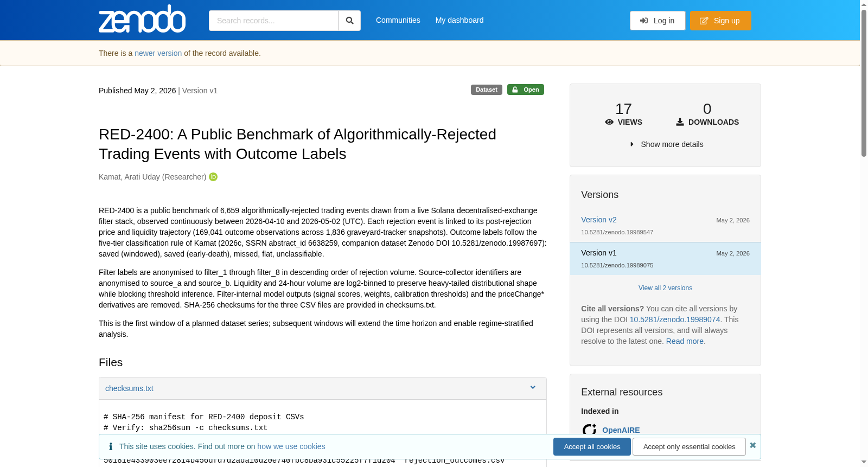Click the External resources heading
This screenshot has width=868, height=467.
pos(622,392)
